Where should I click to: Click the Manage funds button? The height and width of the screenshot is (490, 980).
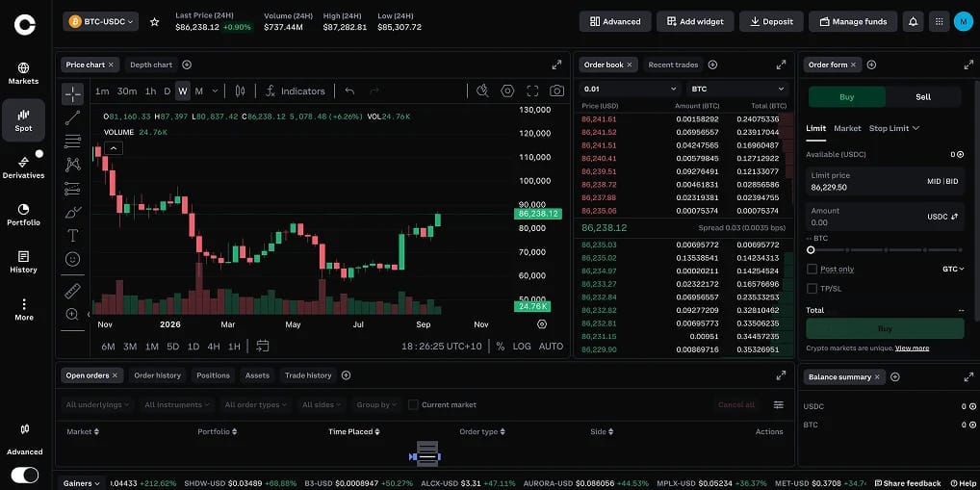tap(853, 21)
